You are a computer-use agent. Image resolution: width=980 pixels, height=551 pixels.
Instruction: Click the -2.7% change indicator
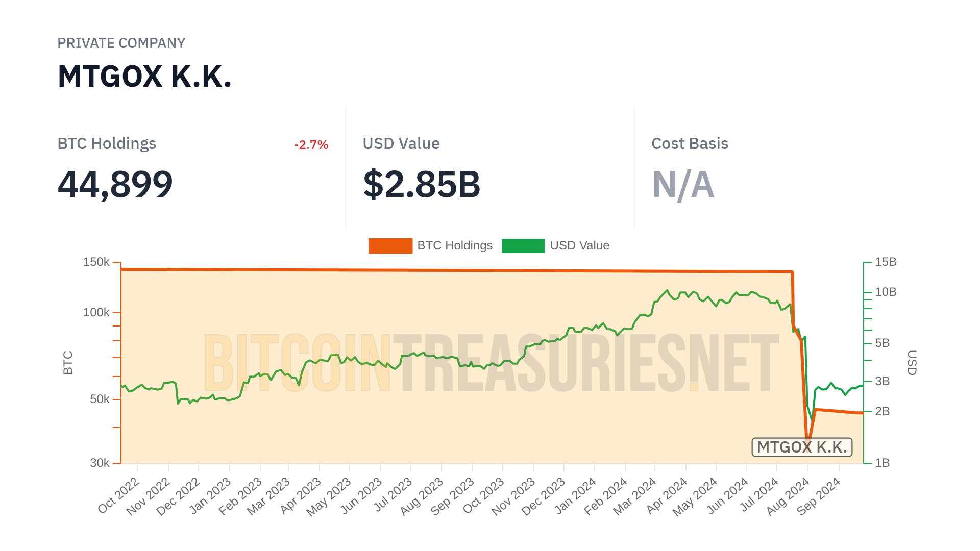pyautogui.click(x=311, y=145)
